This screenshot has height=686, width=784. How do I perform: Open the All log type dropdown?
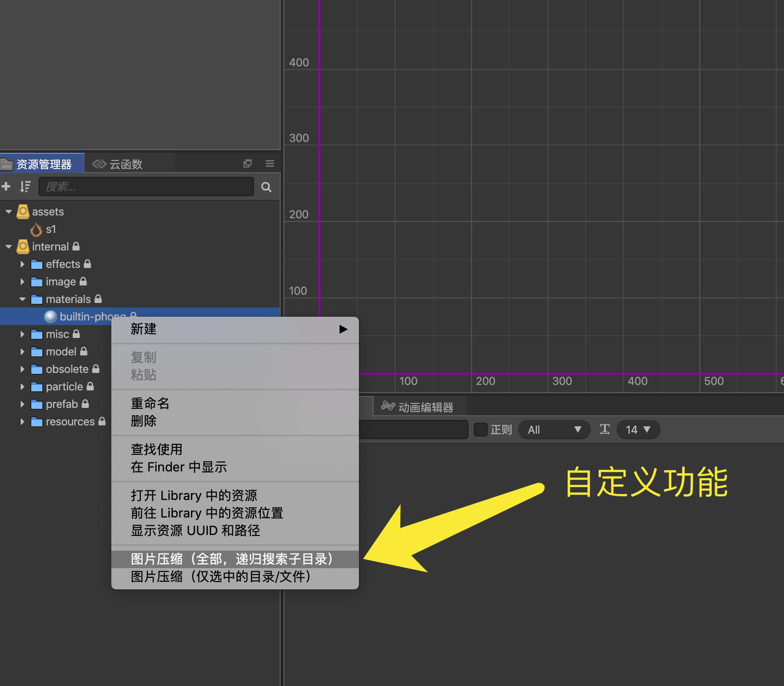pyautogui.click(x=554, y=430)
